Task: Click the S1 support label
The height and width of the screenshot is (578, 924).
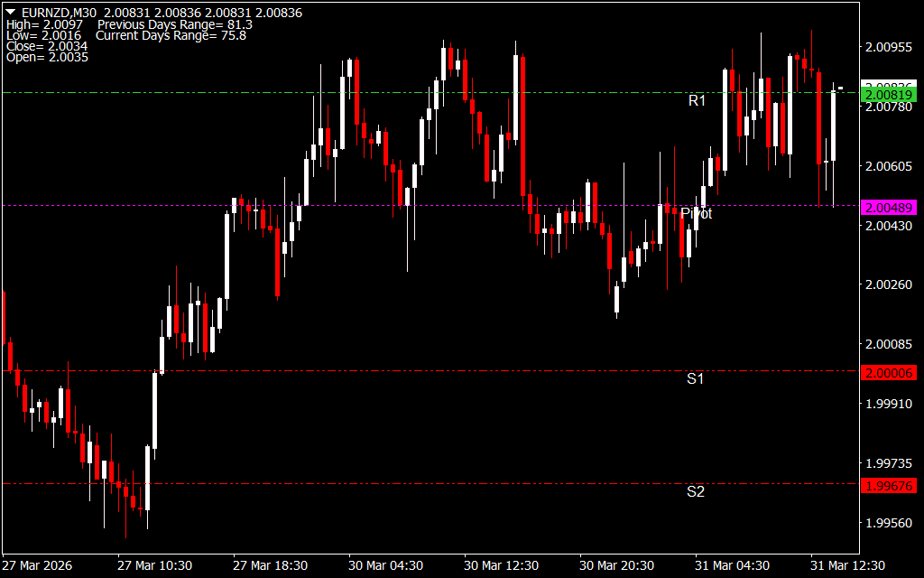Action: point(695,378)
